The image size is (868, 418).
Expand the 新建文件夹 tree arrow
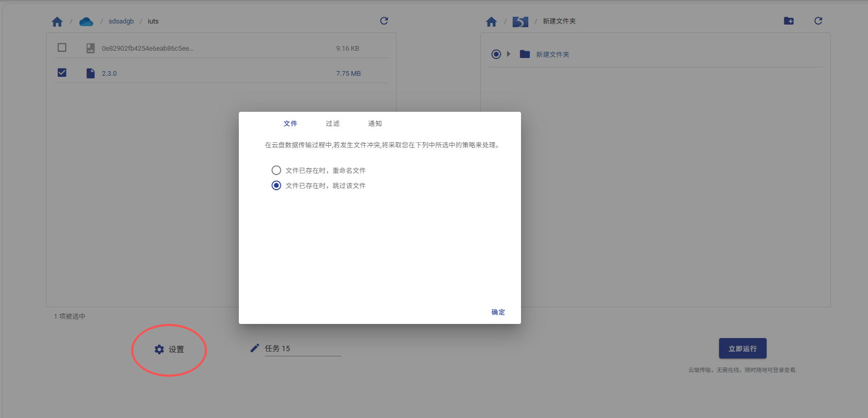tap(508, 54)
